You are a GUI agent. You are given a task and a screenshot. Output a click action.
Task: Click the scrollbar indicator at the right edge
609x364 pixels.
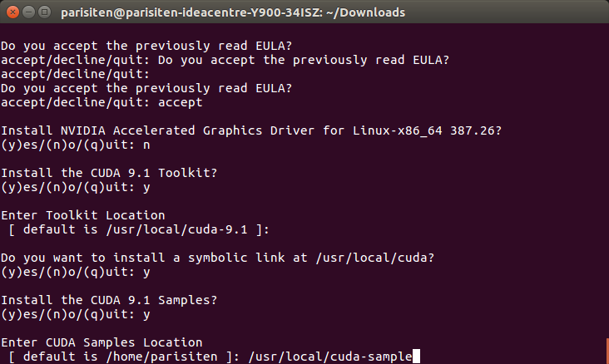(607, 351)
